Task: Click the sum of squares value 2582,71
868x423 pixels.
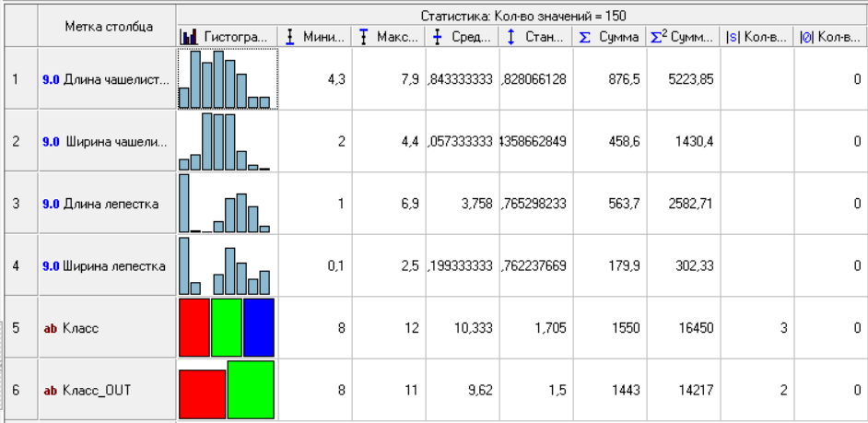Action: [x=691, y=205]
